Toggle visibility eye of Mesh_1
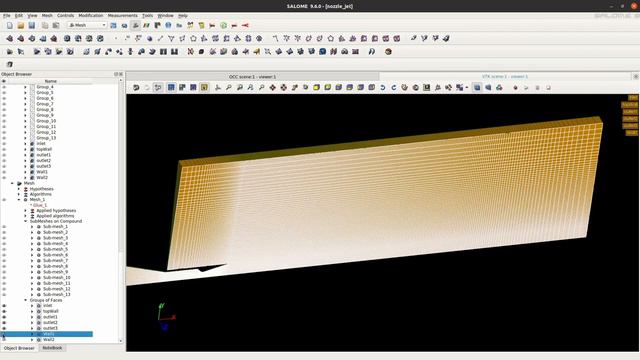This screenshot has height=360, width=640. (x=4, y=200)
